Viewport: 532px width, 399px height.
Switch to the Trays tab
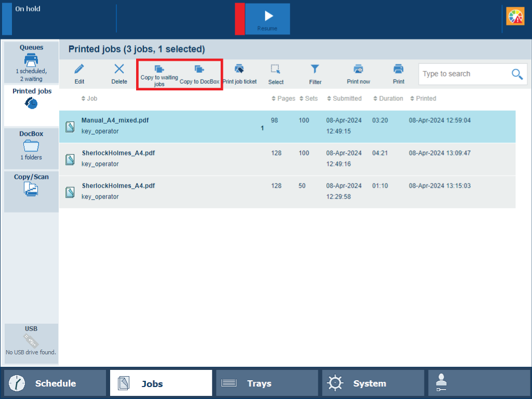[x=267, y=383]
